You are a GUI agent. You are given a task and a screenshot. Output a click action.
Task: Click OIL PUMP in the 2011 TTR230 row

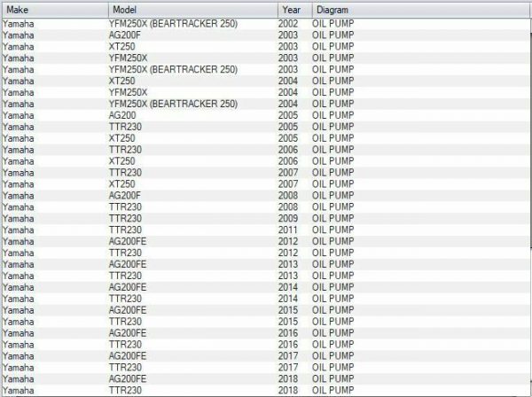(x=333, y=230)
